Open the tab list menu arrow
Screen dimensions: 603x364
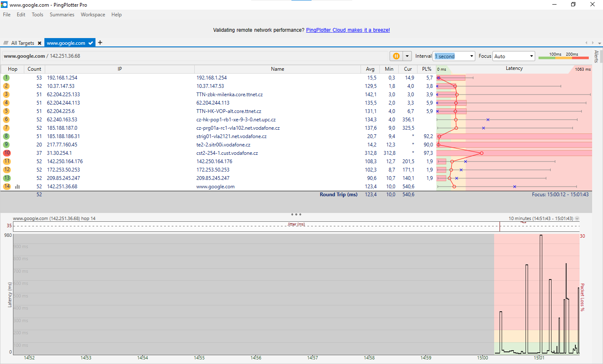(x=600, y=43)
